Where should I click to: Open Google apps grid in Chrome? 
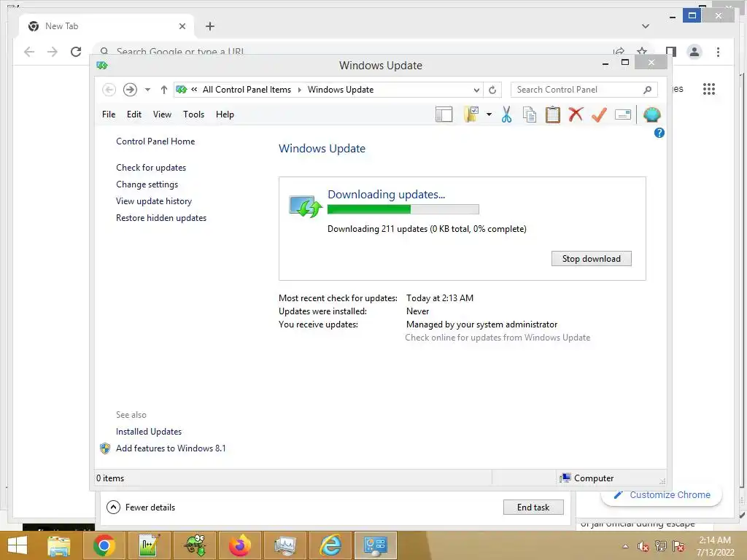click(x=709, y=89)
